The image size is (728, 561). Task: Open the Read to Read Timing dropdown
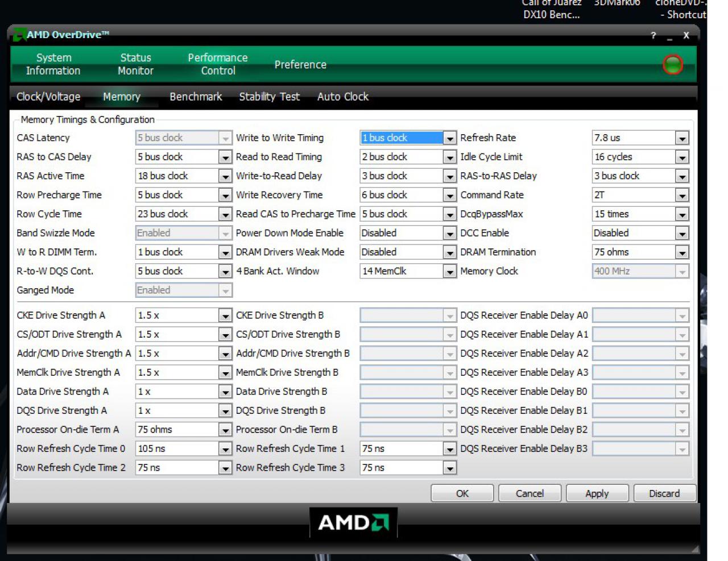(x=450, y=157)
